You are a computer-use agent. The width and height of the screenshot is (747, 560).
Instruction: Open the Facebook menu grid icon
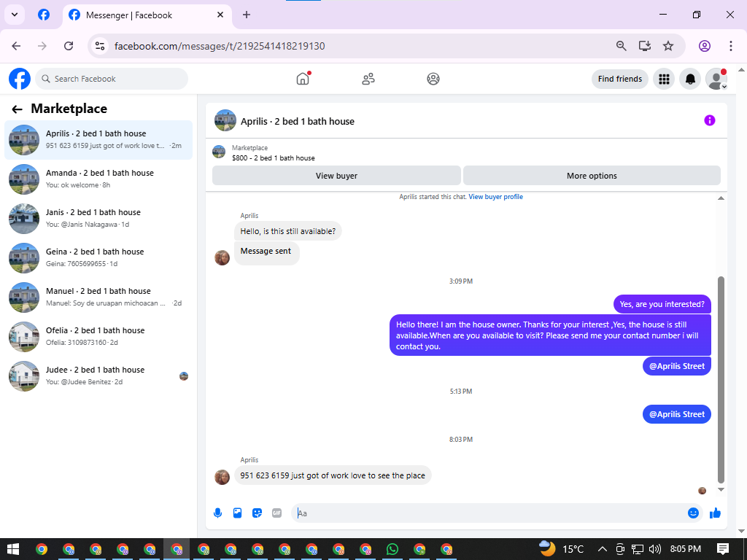(x=664, y=79)
